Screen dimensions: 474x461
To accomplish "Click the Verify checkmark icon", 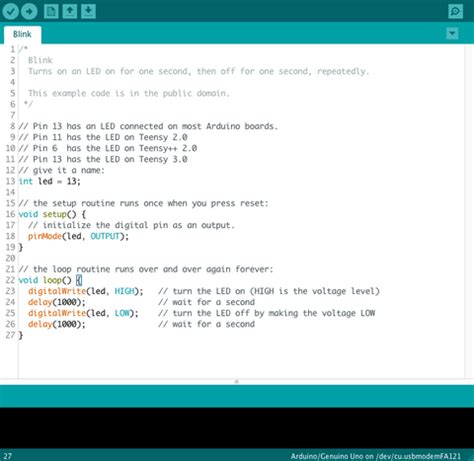I will tap(11, 11).
